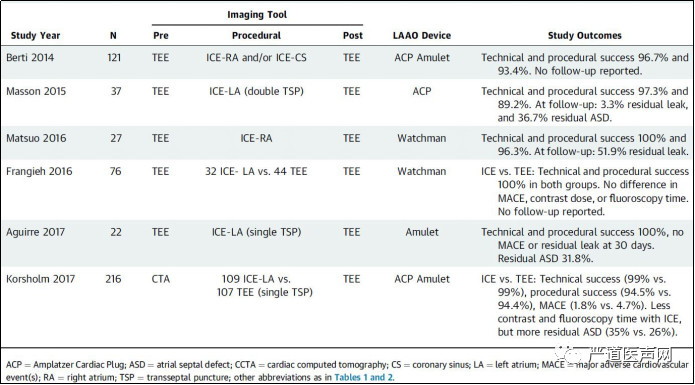Select the Study Year column header
The width and height of the screenshot is (695, 385).
pos(35,35)
